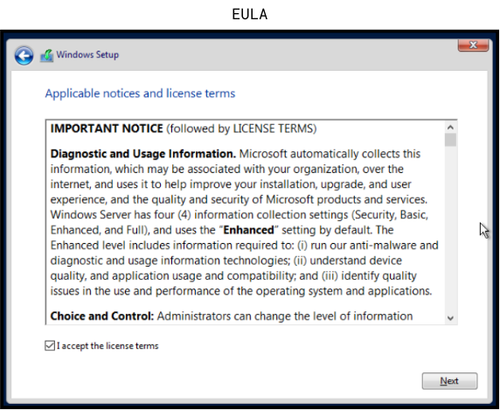Click "(followed by LICENSE TERMS)" text
The image size is (500, 410).
click(x=241, y=129)
